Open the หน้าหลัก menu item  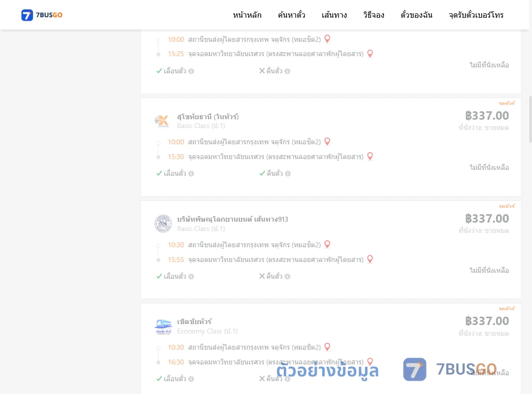tap(247, 15)
